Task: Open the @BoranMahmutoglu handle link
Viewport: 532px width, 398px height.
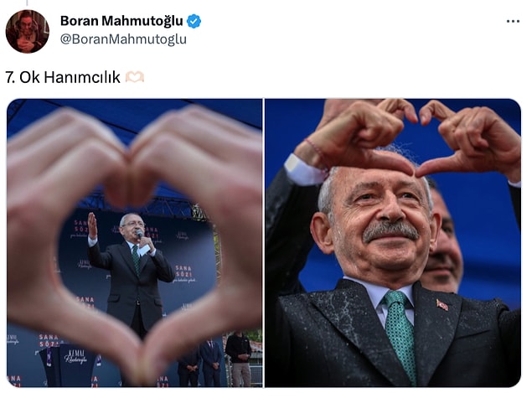Action: coord(123,39)
